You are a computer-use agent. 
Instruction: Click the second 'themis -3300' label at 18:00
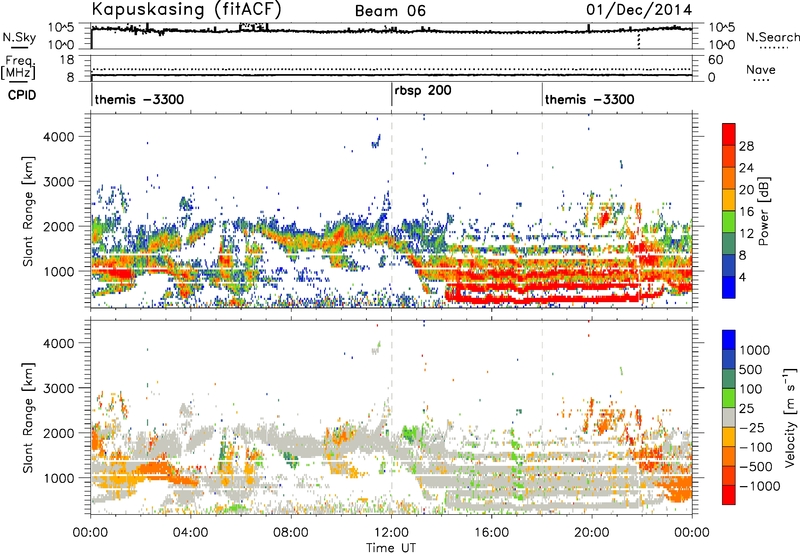click(590, 99)
